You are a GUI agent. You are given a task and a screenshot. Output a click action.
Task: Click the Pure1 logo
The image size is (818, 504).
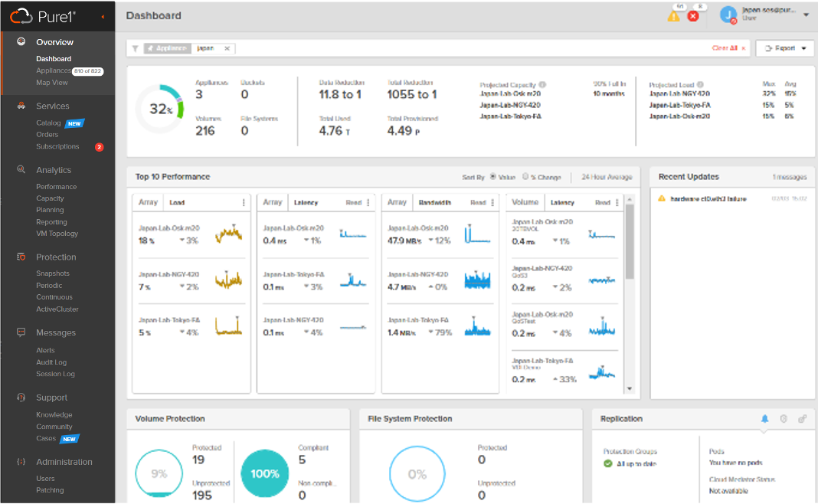tap(44, 17)
